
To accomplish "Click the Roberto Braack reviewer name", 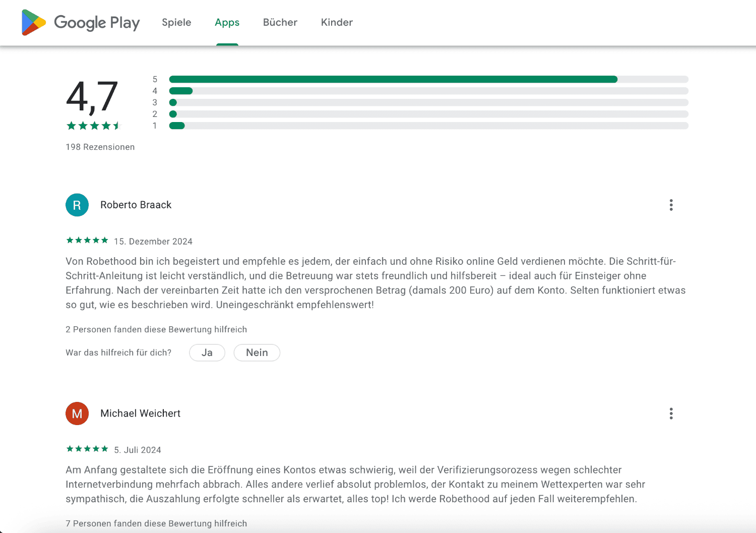I will [x=136, y=205].
